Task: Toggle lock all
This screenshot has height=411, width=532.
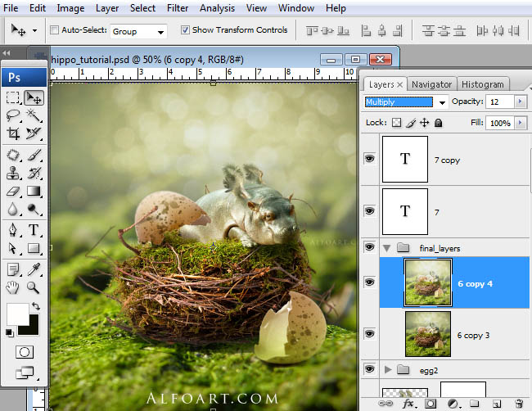Action: pos(439,123)
